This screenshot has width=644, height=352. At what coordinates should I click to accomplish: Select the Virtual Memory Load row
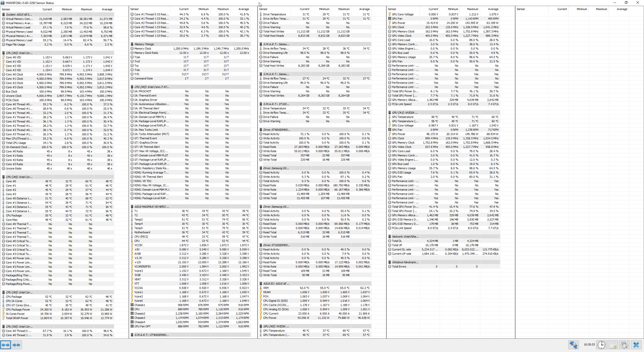(x=58, y=27)
